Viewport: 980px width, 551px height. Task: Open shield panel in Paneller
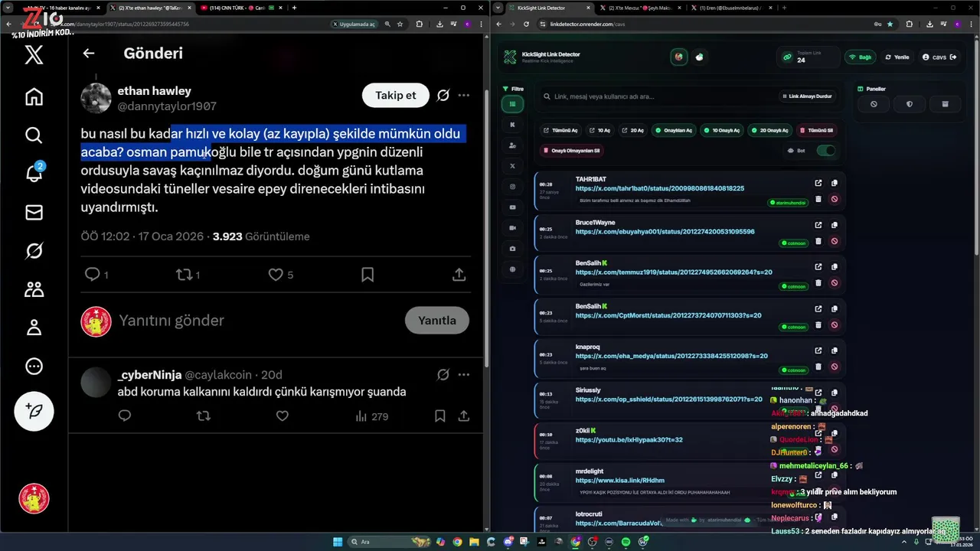click(x=910, y=104)
